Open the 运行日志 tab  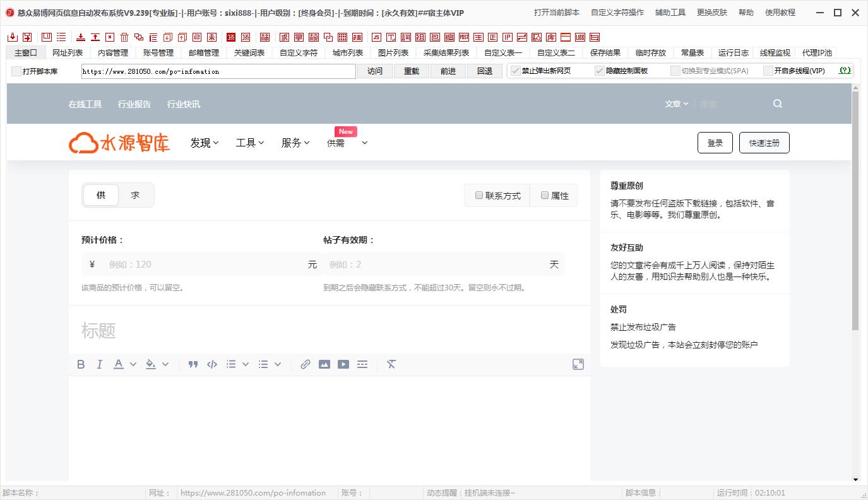tap(734, 53)
